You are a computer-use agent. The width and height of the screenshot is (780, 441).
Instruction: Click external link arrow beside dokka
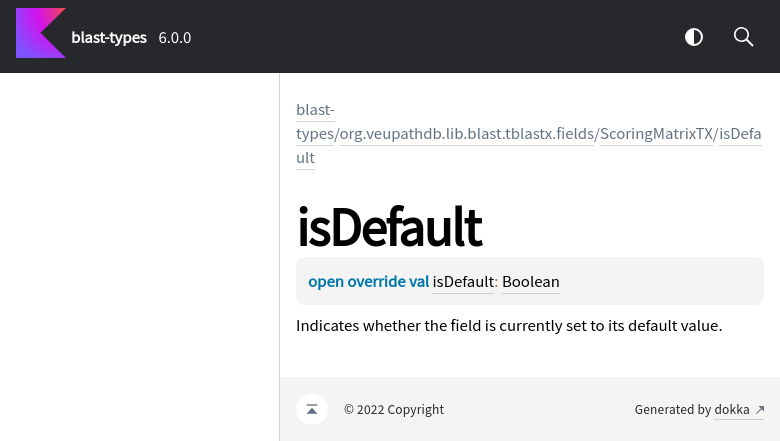pos(760,410)
